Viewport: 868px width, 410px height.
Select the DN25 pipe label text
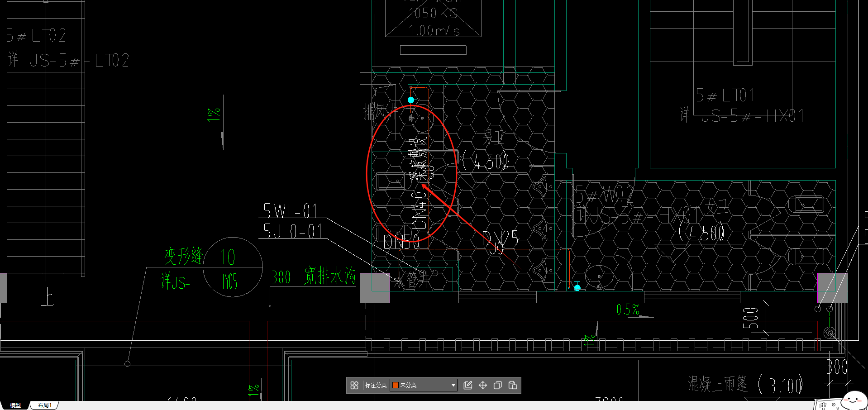pos(500,238)
